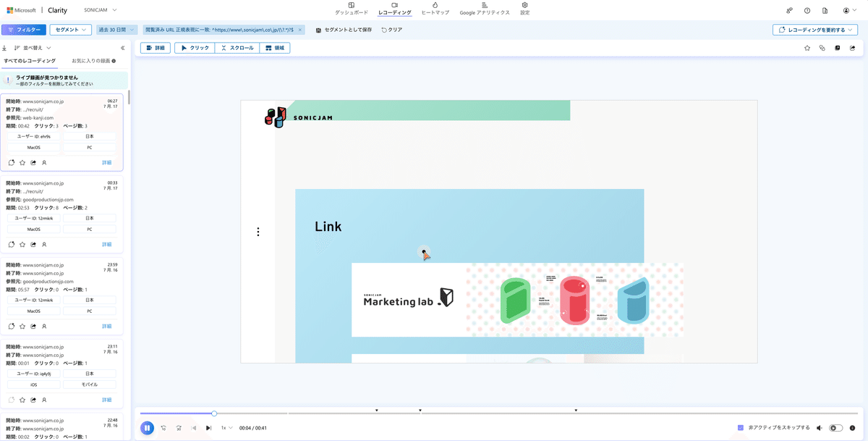The image size is (868, 441).
Task: Click the recordings list scrollbar
Action: point(129,97)
